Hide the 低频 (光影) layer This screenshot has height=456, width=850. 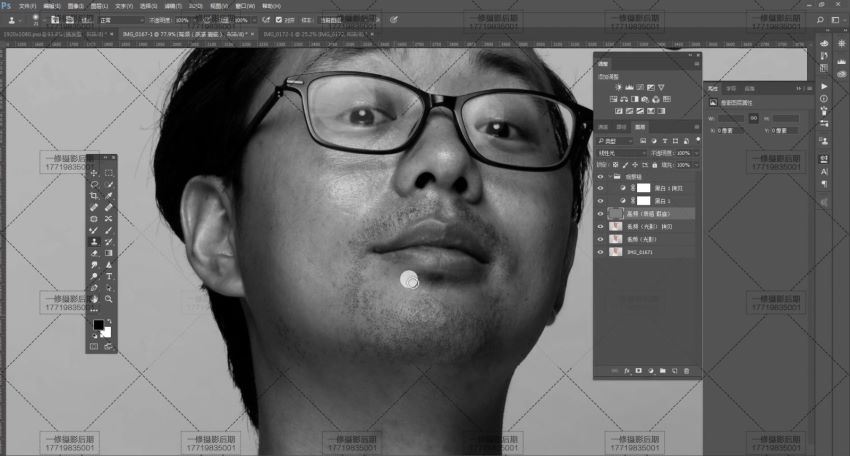tap(600, 239)
